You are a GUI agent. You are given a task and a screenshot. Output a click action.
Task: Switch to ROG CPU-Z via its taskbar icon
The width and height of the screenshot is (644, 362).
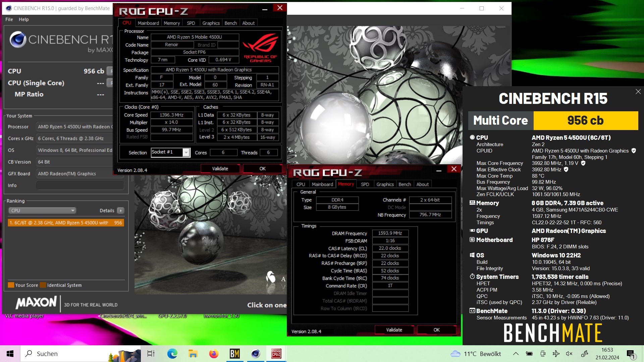[x=276, y=354]
